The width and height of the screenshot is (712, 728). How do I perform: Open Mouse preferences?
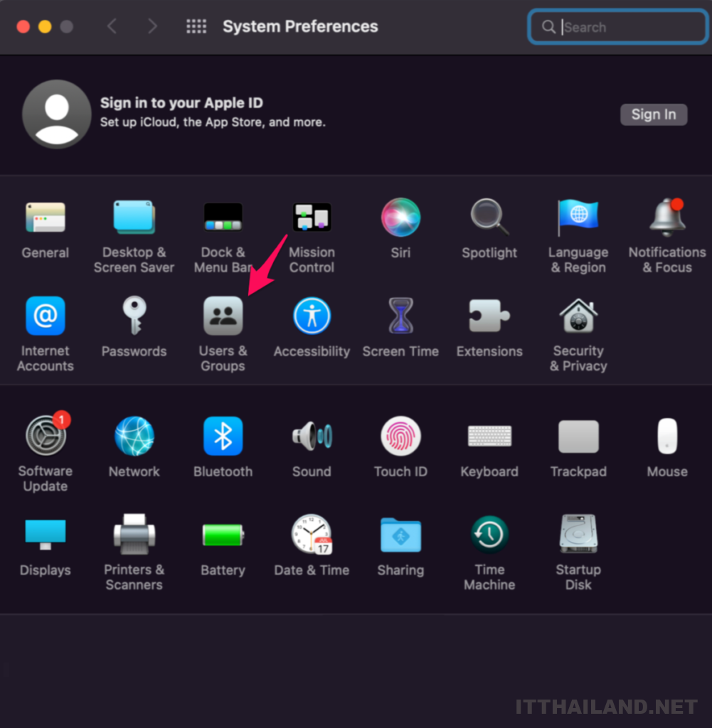tap(667, 436)
